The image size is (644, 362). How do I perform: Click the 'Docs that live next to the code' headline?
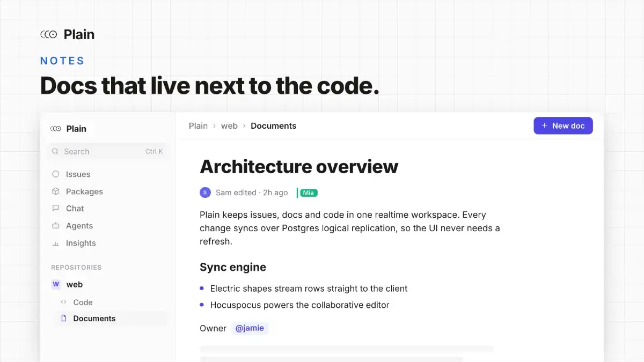point(210,86)
